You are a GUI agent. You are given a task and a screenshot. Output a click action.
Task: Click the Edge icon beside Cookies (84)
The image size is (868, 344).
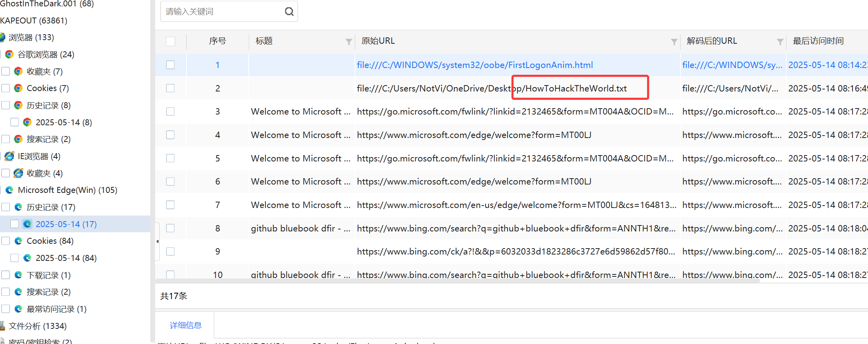pyautogui.click(x=18, y=241)
